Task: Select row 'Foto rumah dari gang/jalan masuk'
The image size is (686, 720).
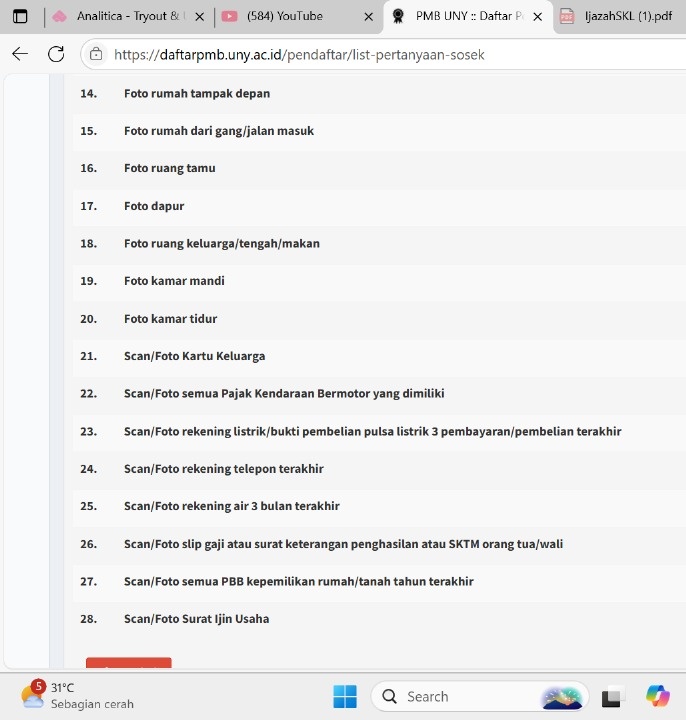Action: click(379, 131)
